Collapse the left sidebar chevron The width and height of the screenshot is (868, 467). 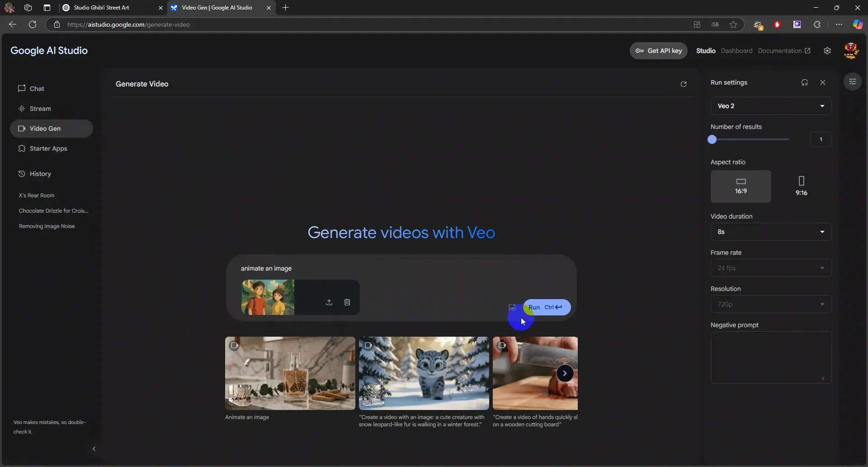point(94,449)
